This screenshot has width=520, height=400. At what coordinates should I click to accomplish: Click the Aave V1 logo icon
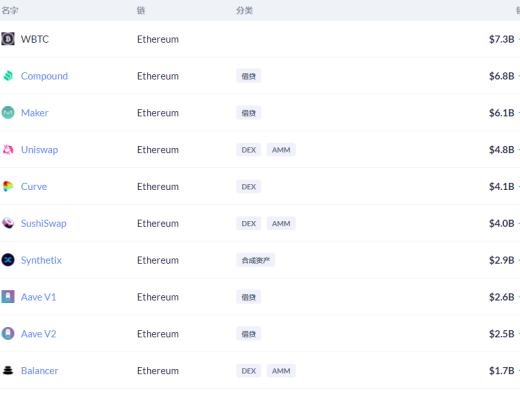[8, 297]
